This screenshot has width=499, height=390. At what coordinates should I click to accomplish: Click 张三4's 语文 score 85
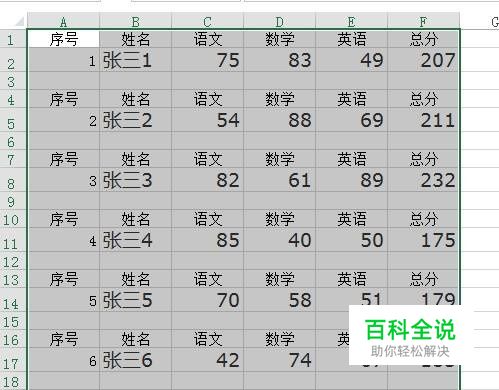[x=207, y=240]
